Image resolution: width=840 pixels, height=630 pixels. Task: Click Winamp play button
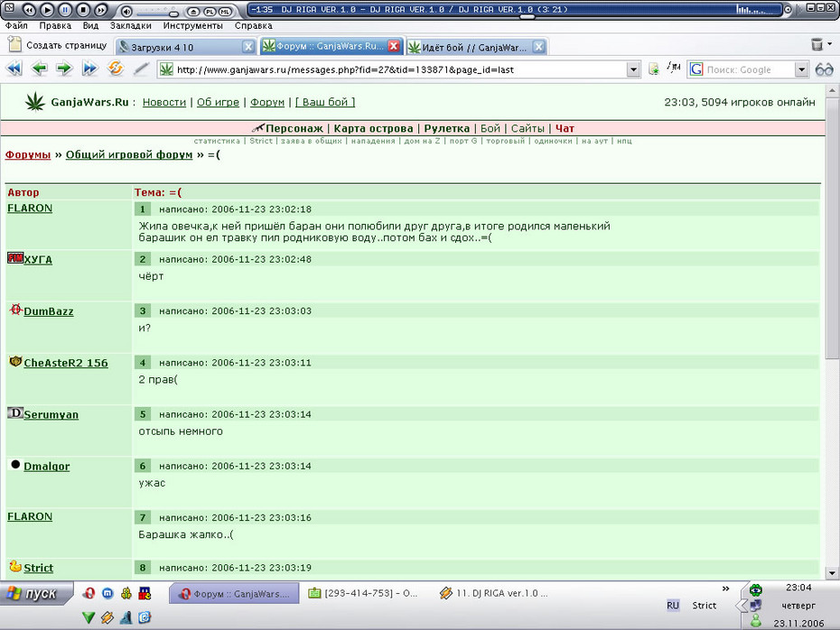tap(47, 10)
